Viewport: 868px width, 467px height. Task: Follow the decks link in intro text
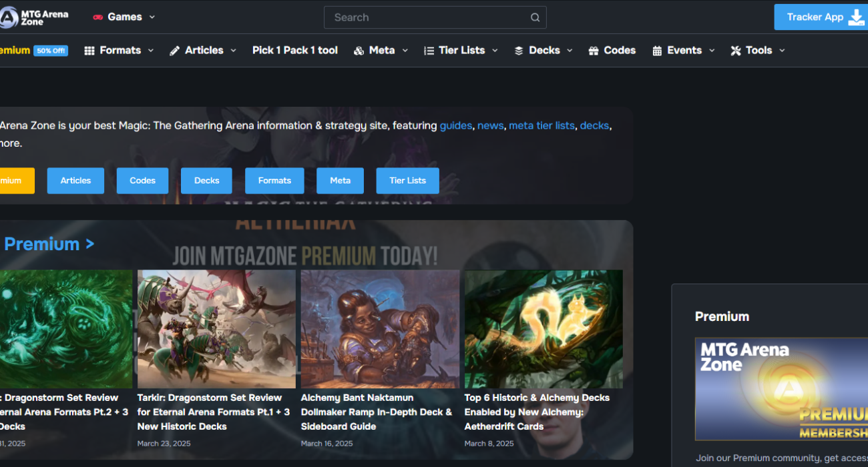(x=594, y=125)
